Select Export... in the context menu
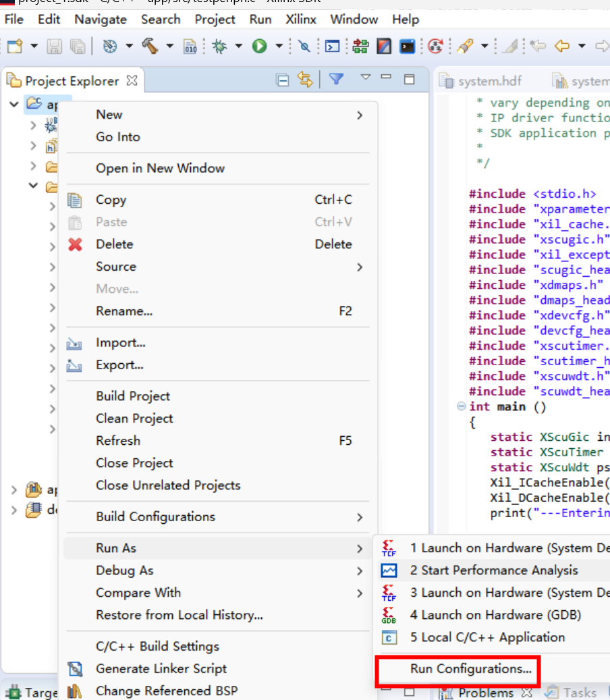 point(218,365)
